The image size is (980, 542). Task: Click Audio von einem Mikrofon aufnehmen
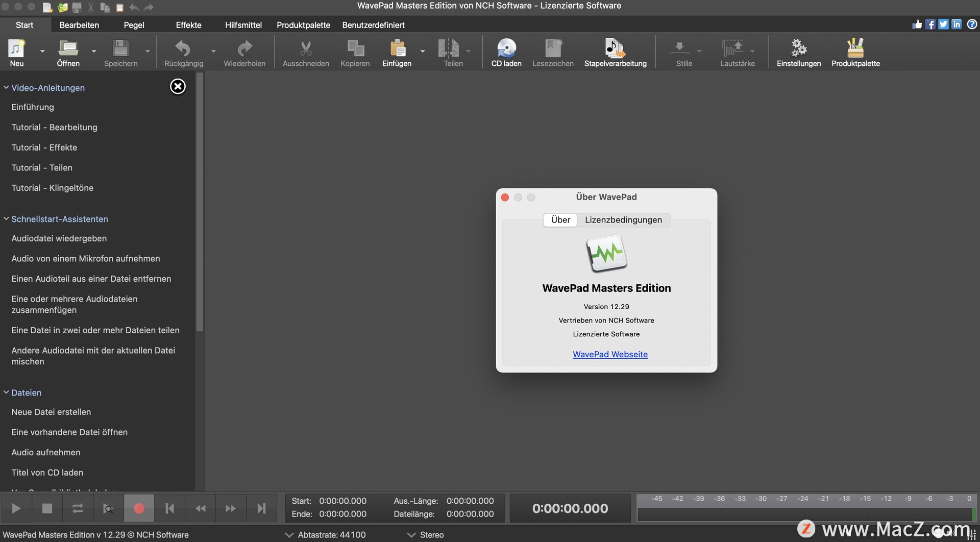[x=86, y=259]
